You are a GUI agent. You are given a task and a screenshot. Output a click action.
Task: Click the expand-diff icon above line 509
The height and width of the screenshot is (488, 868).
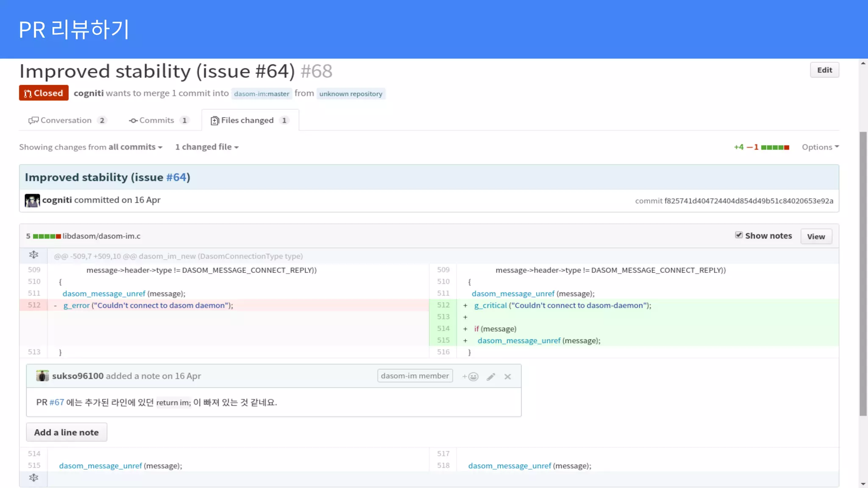click(33, 255)
